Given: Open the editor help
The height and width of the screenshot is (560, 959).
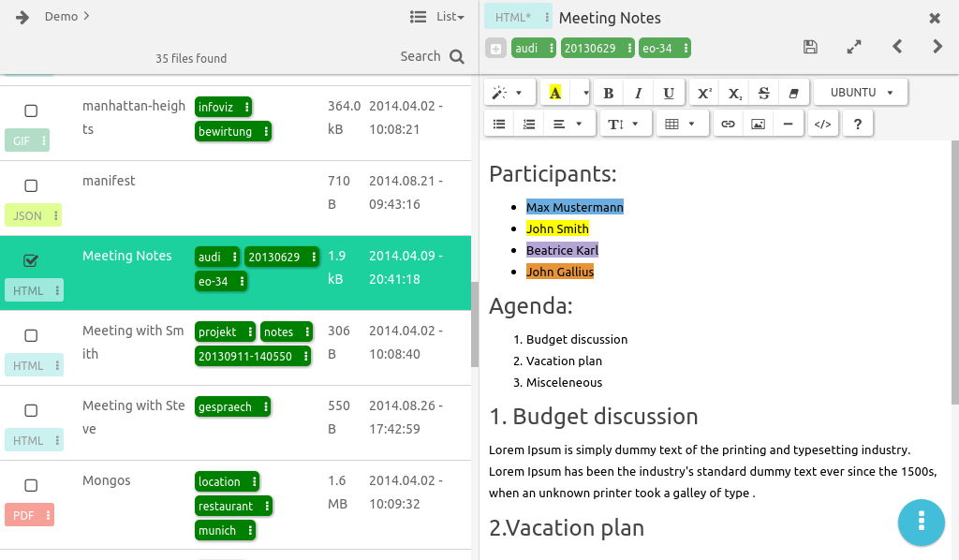Looking at the screenshot, I should pyautogui.click(x=857, y=123).
